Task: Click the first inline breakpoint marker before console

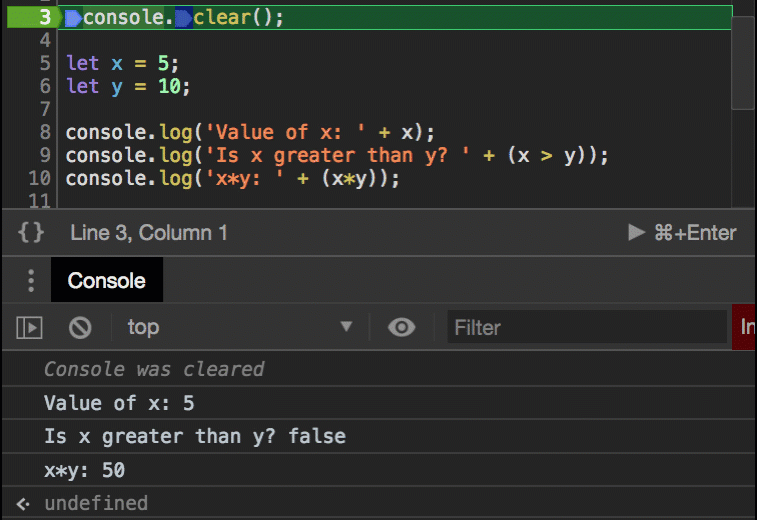Action: coord(74,18)
